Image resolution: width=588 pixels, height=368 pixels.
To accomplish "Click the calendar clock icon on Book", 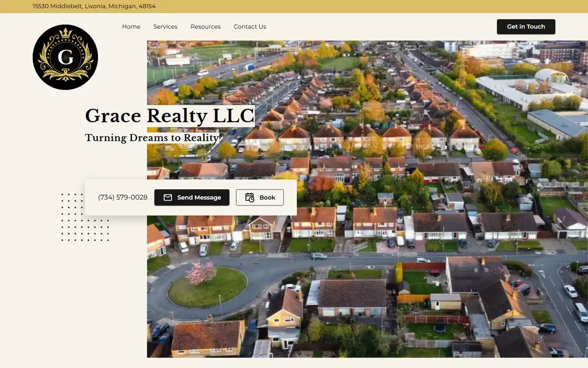I will (x=249, y=197).
